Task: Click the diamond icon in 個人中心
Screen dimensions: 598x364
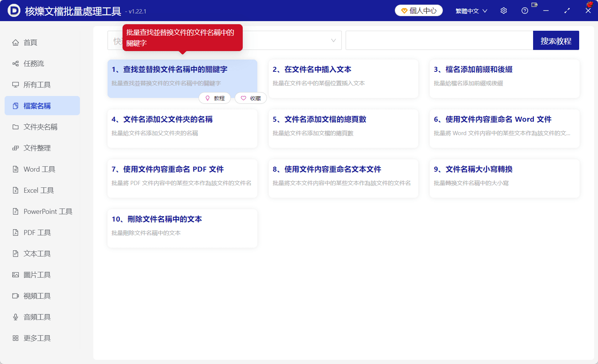Action: 404,11
